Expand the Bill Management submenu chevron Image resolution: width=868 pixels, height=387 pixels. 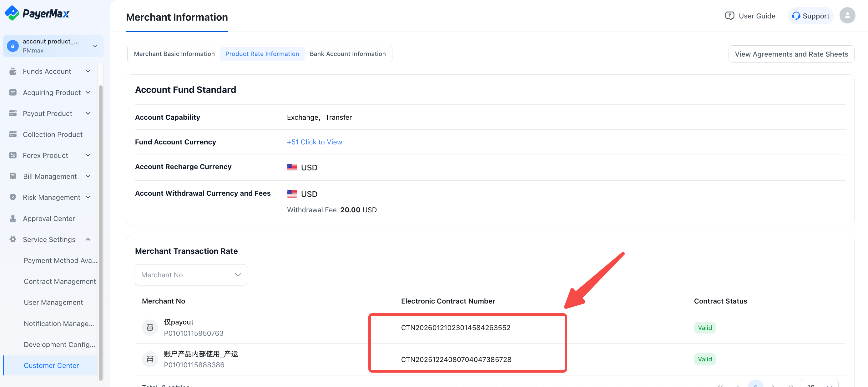pyautogui.click(x=88, y=176)
